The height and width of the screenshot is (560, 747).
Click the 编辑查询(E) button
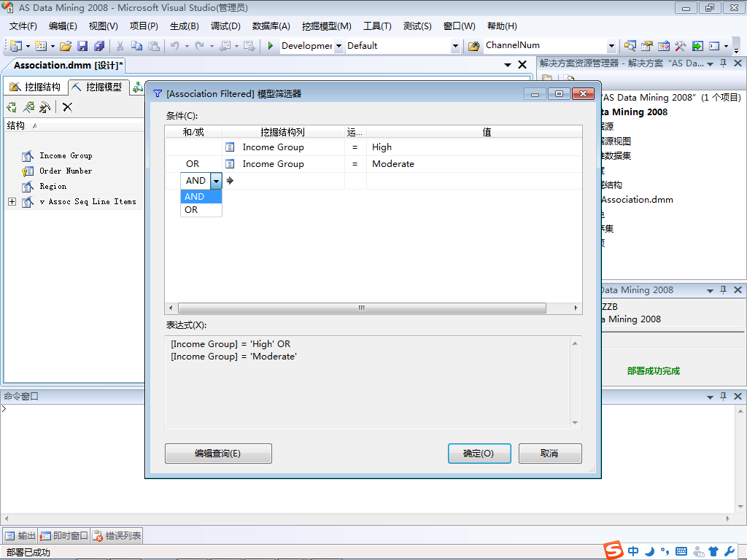coord(218,454)
